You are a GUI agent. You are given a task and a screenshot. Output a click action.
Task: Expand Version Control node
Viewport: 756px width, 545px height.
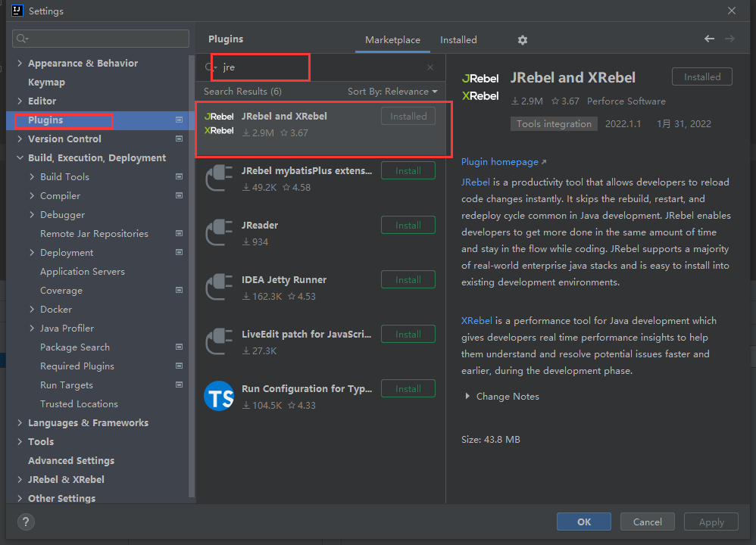pos(20,139)
